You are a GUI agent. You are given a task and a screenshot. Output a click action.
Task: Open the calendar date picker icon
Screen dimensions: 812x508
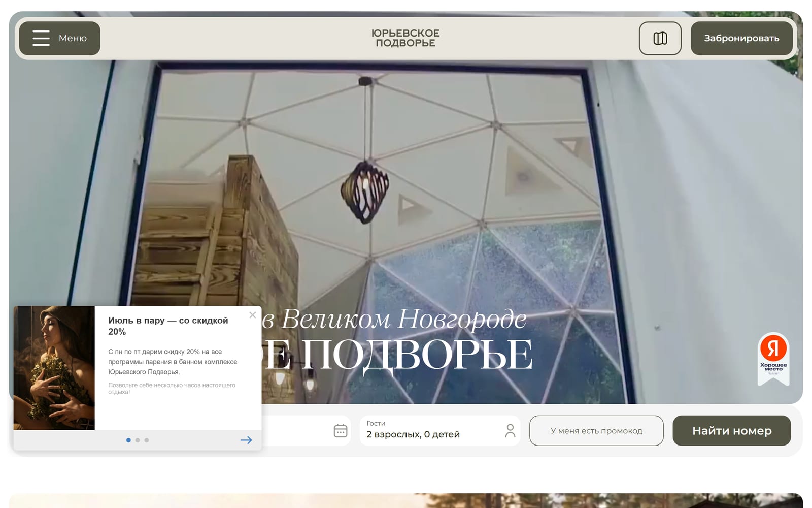tap(341, 431)
